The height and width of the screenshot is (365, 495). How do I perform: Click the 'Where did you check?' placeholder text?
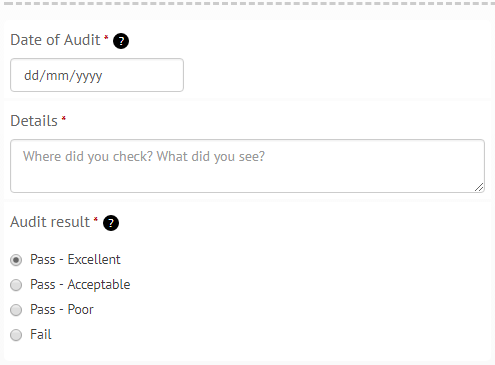tap(88, 156)
